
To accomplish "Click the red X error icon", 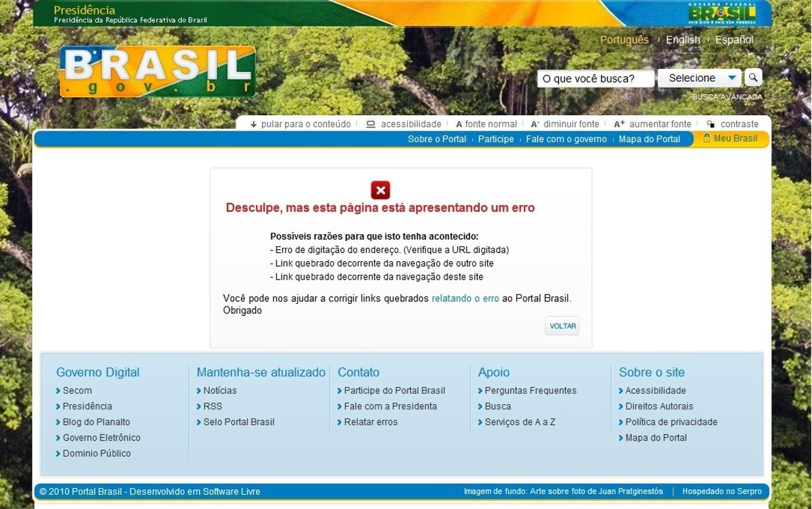I will click(380, 190).
